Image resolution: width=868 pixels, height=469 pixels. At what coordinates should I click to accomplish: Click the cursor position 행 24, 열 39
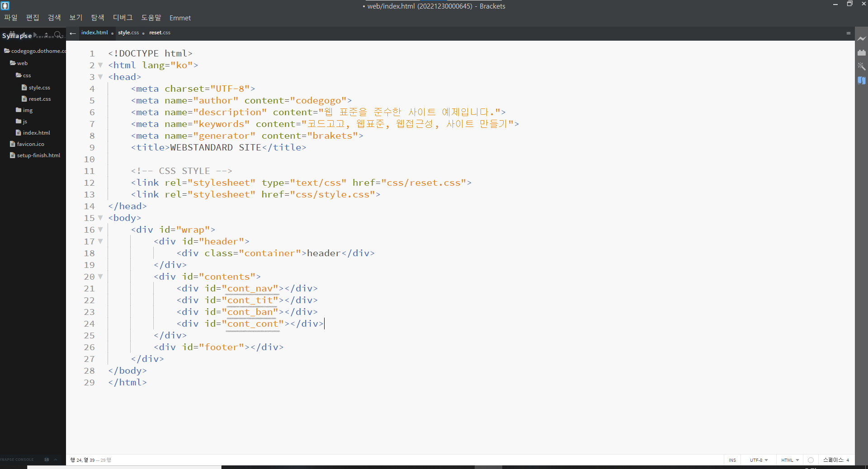coord(83,460)
